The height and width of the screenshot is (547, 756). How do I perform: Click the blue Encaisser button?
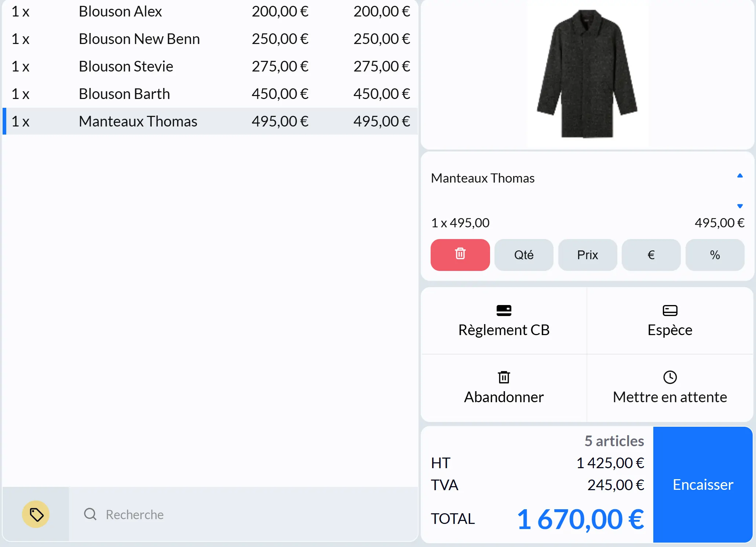point(703,484)
